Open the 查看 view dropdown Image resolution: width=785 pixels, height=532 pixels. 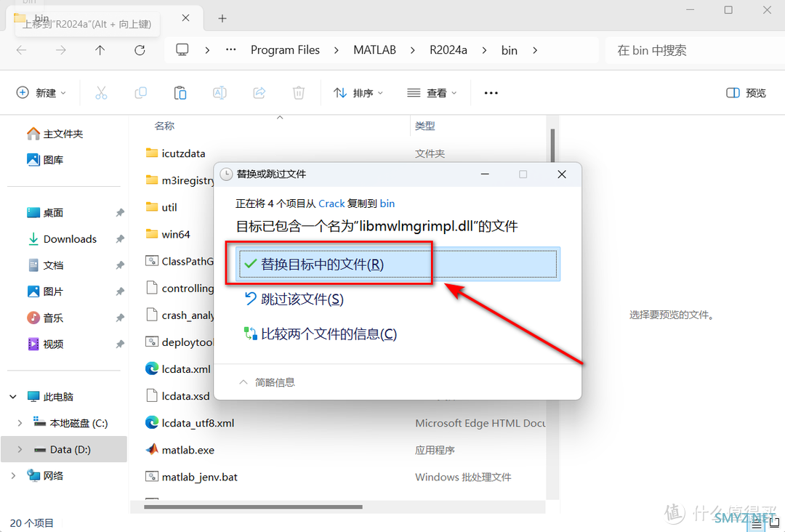[432, 92]
